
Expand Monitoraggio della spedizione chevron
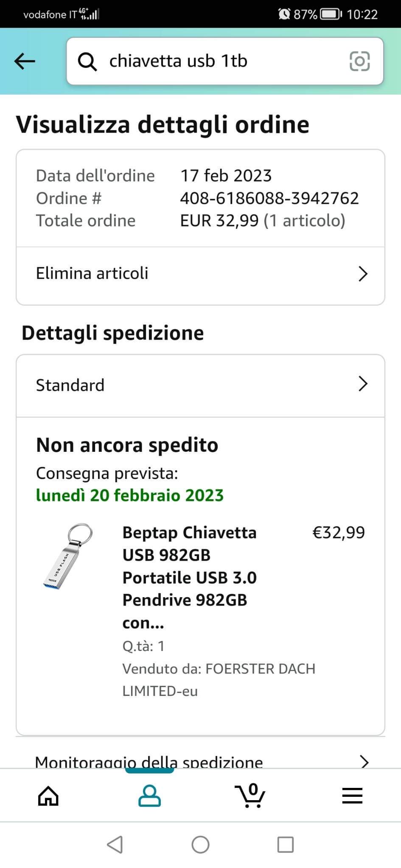tap(364, 762)
